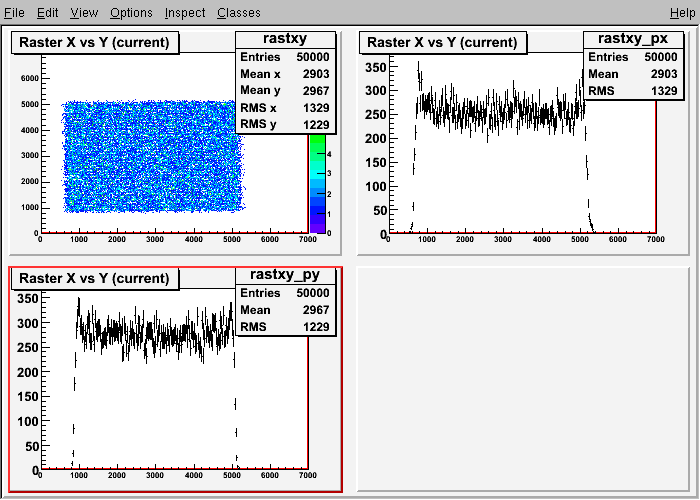700x500 pixels.
Task: Click the top-right plot title 'Raster X vs Y (current)'
Action: (x=442, y=42)
